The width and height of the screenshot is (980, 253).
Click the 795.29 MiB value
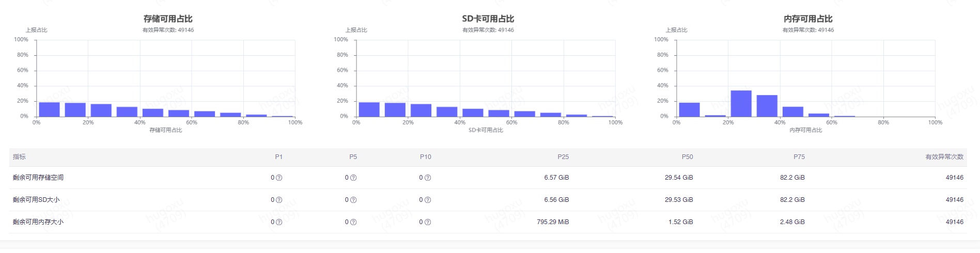pyautogui.click(x=553, y=222)
